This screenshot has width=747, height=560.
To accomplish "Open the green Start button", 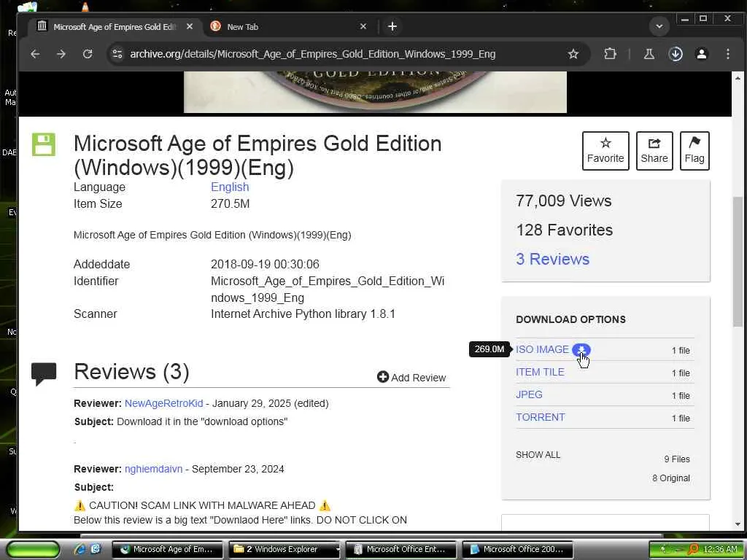I will tap(33, 550).
